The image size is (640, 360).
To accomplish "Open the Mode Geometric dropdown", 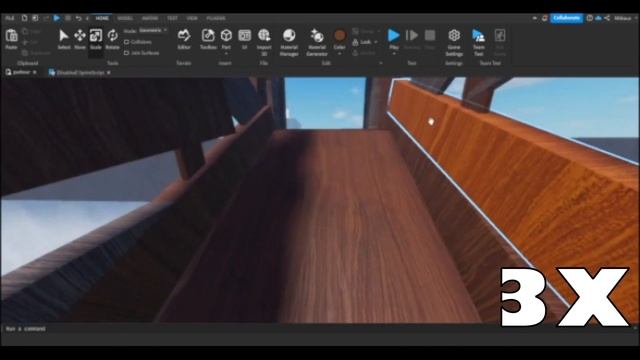I will click(152, 31).
